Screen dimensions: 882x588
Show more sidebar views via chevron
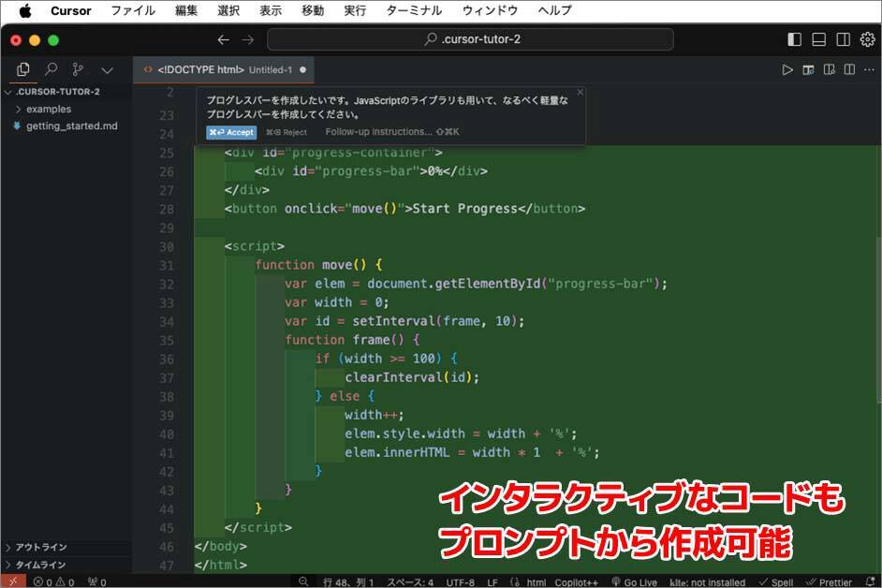click(107, 69)
